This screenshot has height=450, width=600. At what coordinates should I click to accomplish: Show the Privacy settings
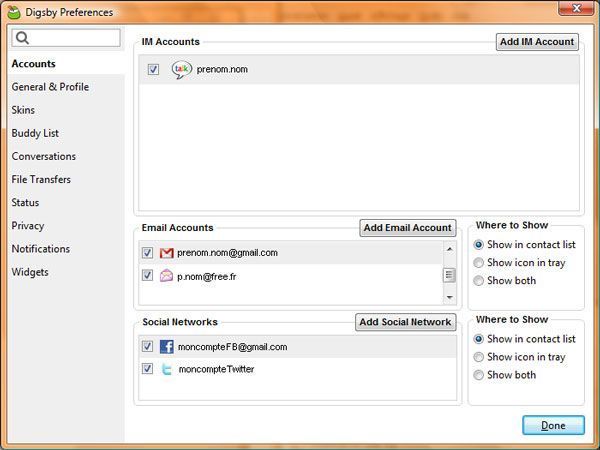pos(28,226)
